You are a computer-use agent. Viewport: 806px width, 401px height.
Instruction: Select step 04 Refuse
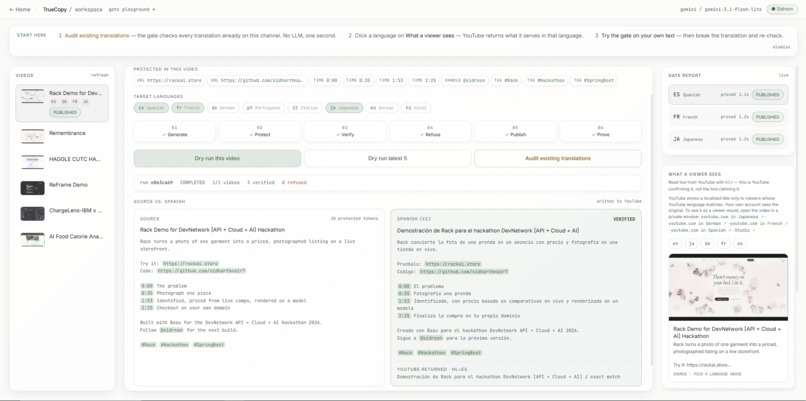(x=430, y=131)
